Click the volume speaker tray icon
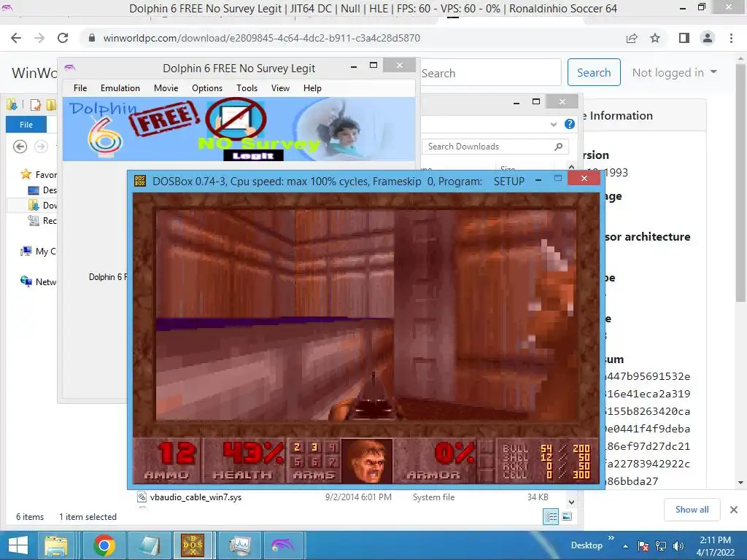 click(x=678, y=545)
